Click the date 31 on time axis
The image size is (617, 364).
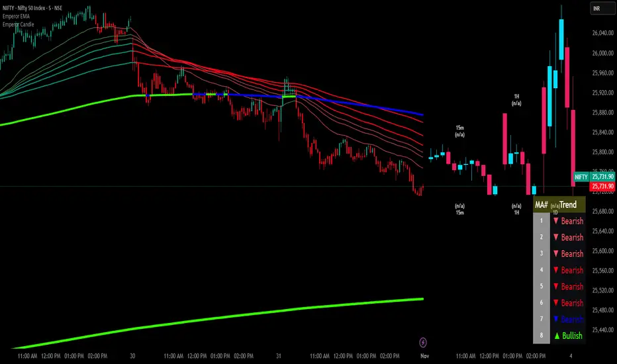(279, 356)
